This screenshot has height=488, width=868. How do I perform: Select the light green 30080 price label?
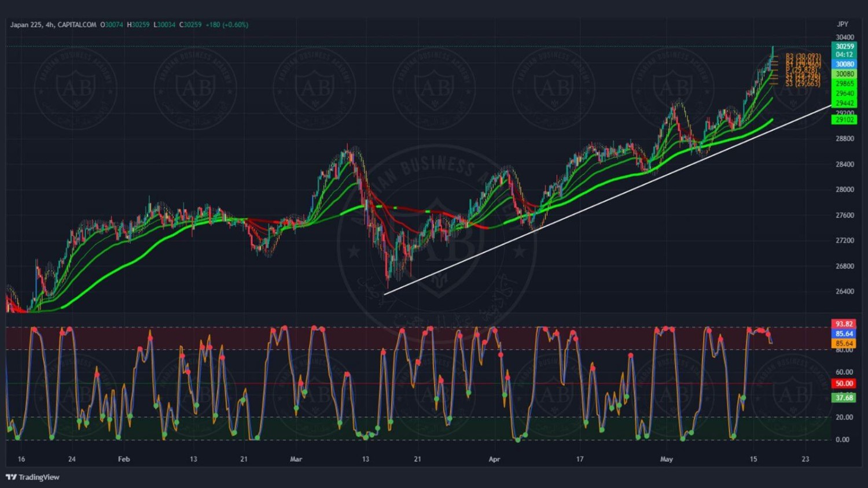(844, 74)
